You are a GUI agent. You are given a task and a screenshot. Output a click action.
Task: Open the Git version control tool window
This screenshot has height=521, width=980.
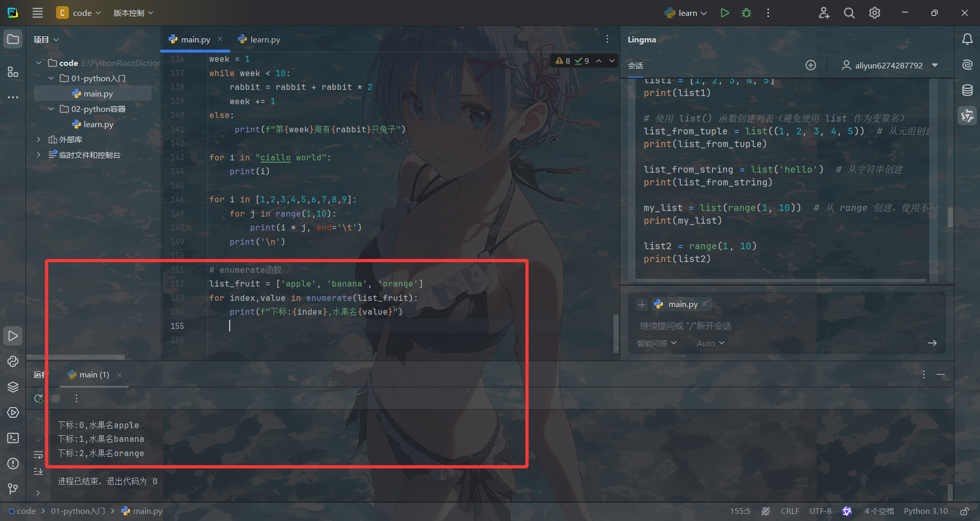click(13, 489)
